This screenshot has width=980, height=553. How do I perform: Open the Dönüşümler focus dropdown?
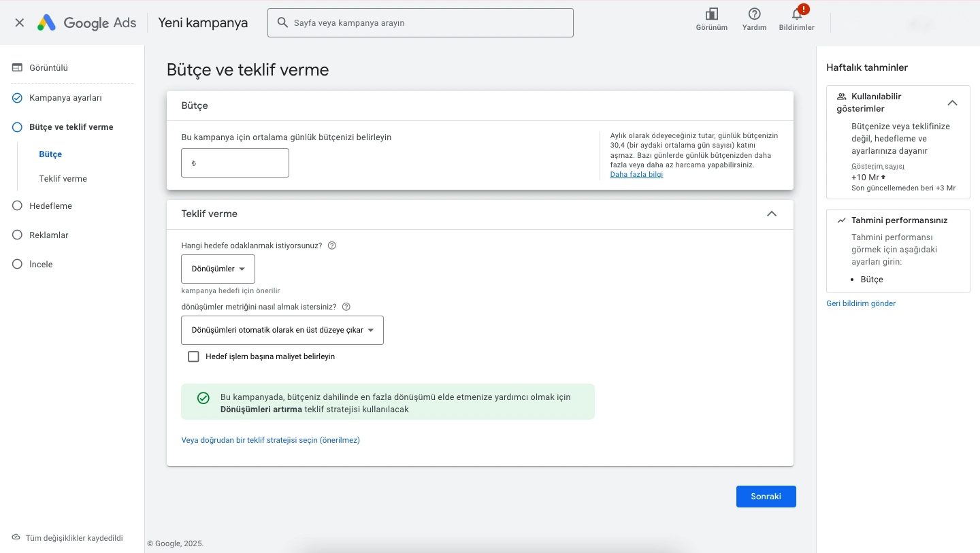tap(218, 269)
